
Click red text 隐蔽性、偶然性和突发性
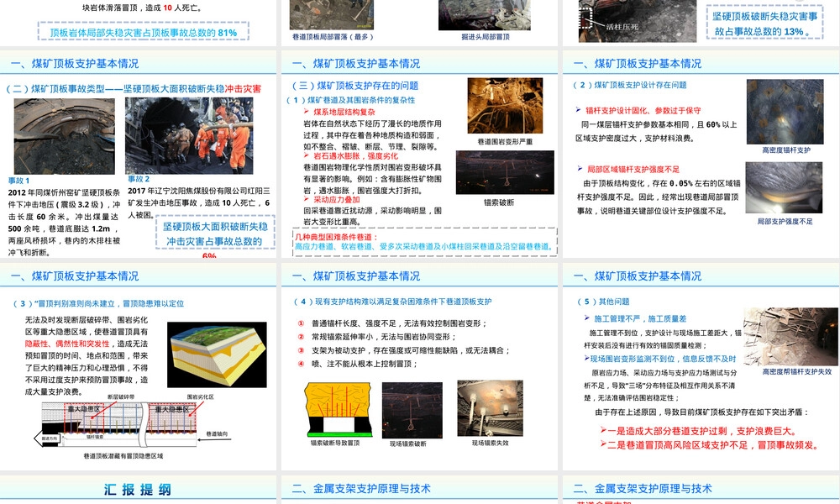pos(67,344)
